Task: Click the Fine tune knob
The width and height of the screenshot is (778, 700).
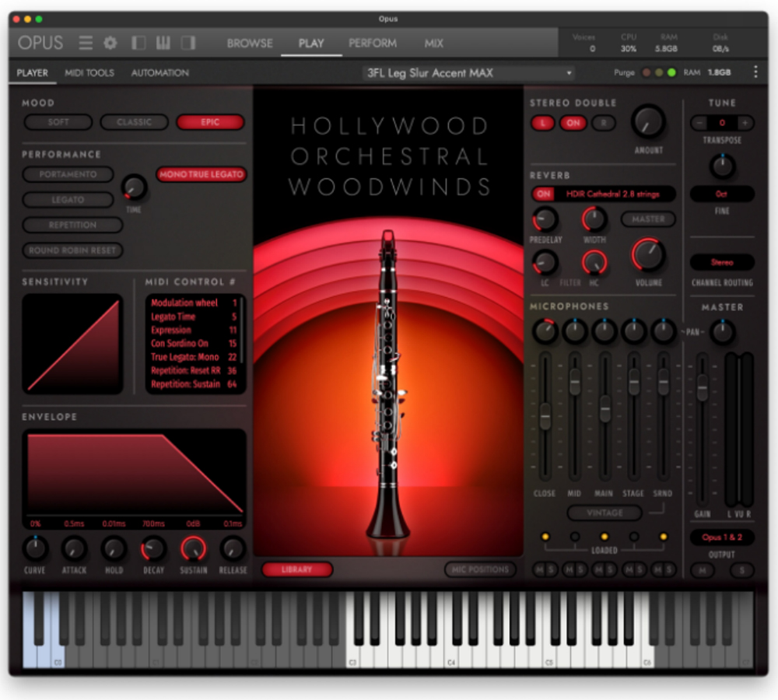Action: pyautogui.click(x=722, y=166)
